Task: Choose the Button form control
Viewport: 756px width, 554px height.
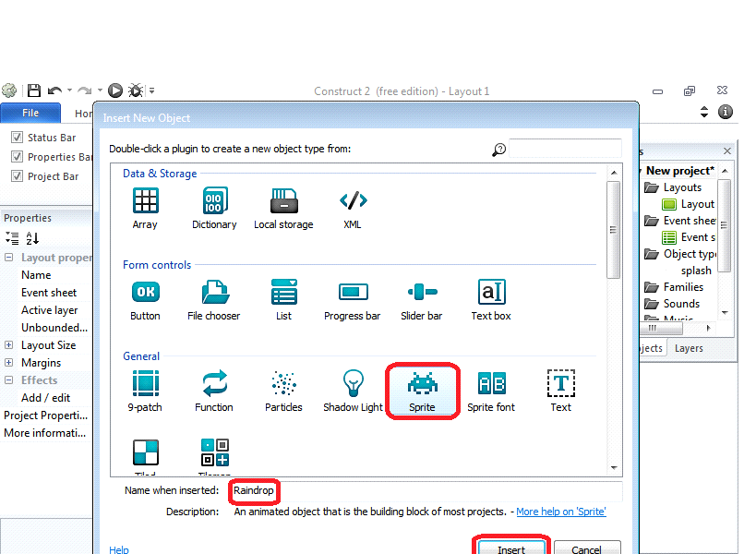Action: pos(145,292)
